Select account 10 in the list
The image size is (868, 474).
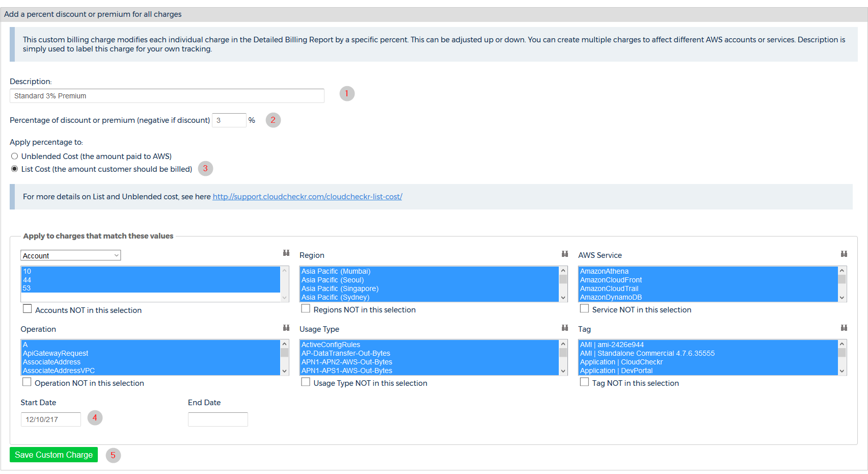click(151, 271)
